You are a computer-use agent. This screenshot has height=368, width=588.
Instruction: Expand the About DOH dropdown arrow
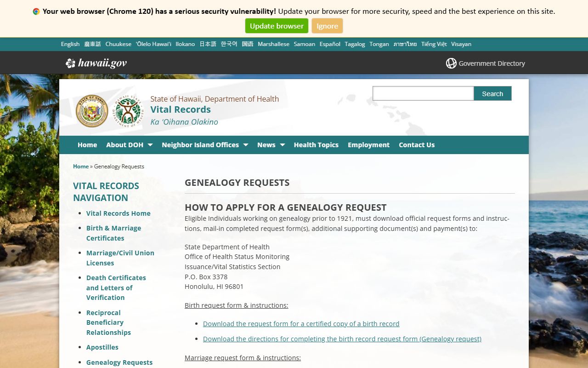click(150, 145)
